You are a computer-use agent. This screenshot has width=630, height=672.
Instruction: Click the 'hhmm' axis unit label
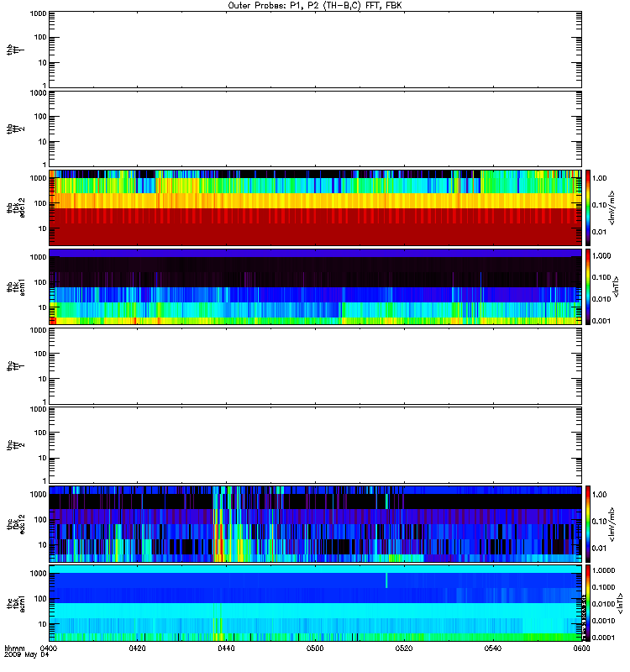14,648
